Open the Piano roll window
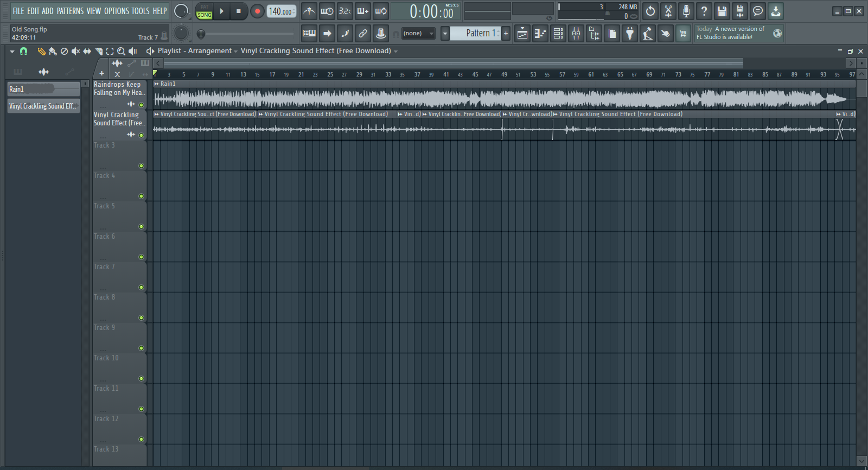Screen dimensions: 868x470 540,34
